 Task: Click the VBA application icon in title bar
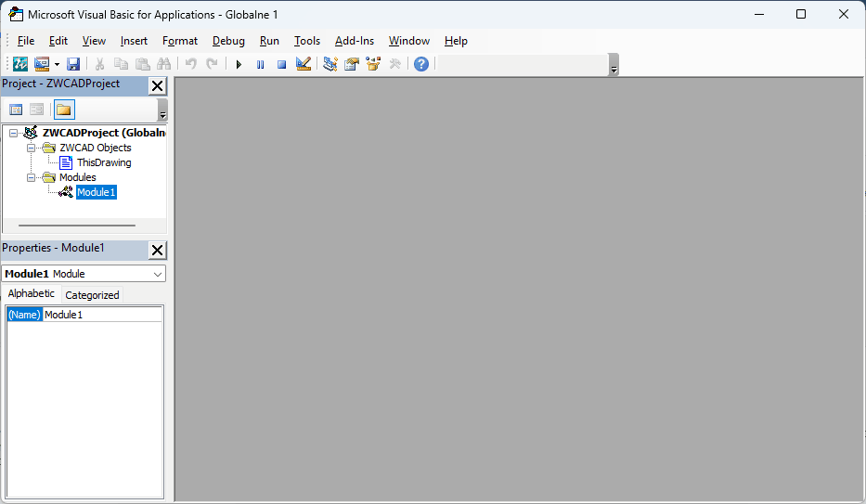pyautogui.click(x=16, y=14)
